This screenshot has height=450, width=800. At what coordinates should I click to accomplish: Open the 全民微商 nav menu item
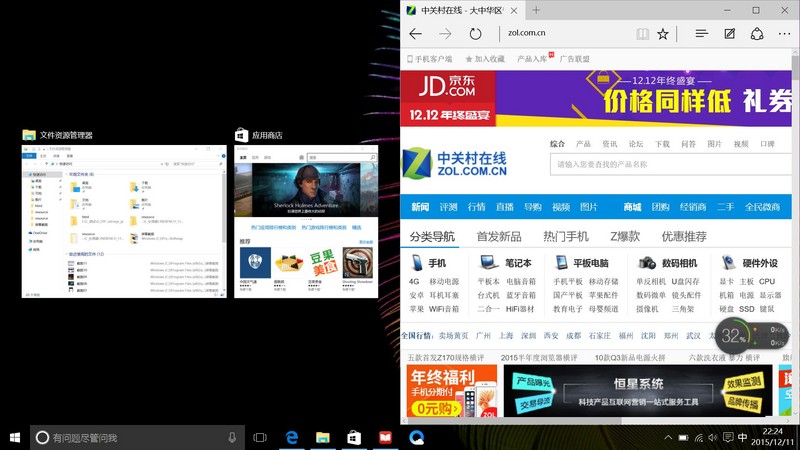pos(762,207)
